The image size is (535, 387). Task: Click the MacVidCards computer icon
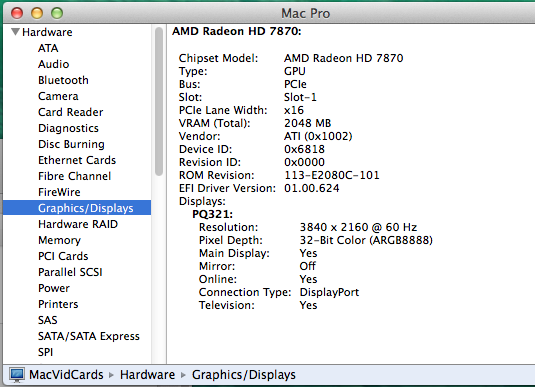(17, 375)
